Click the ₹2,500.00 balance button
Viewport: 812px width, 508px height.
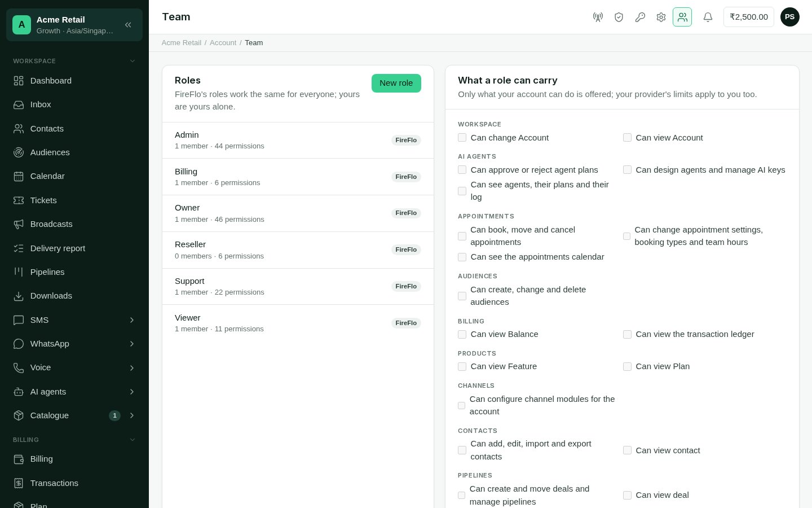(749, 17)
